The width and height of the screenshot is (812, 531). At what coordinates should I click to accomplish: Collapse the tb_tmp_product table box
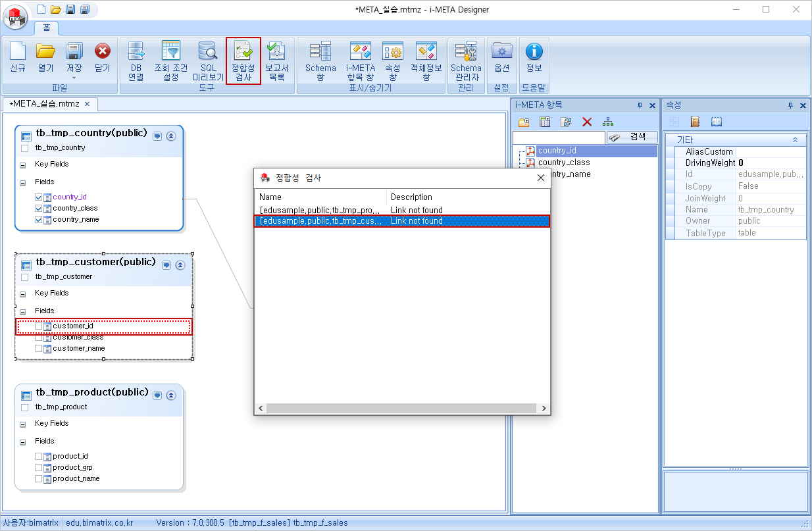pyautogui.click(x=171, y=395)
